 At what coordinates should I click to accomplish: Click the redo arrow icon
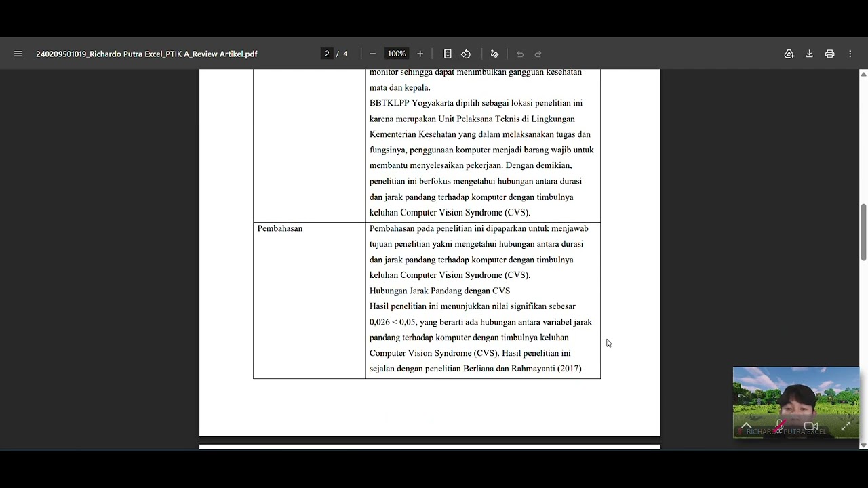[x=538, y=54]
